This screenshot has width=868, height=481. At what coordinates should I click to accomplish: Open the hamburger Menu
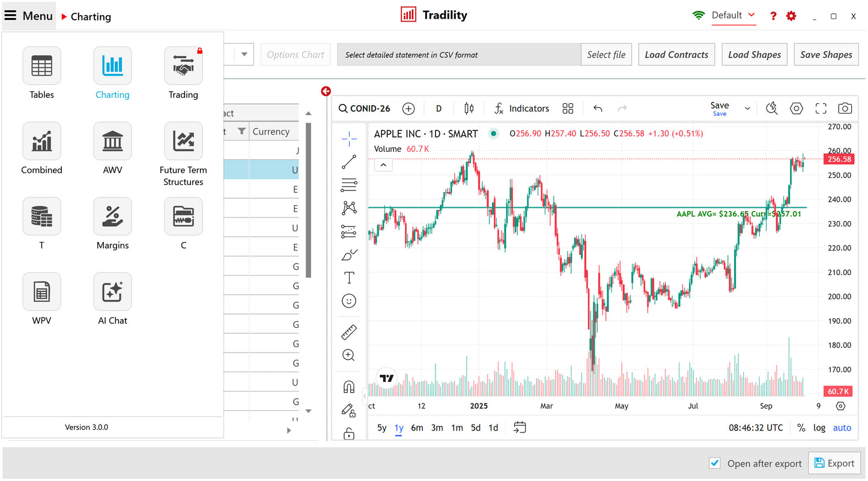pos(29,16)
